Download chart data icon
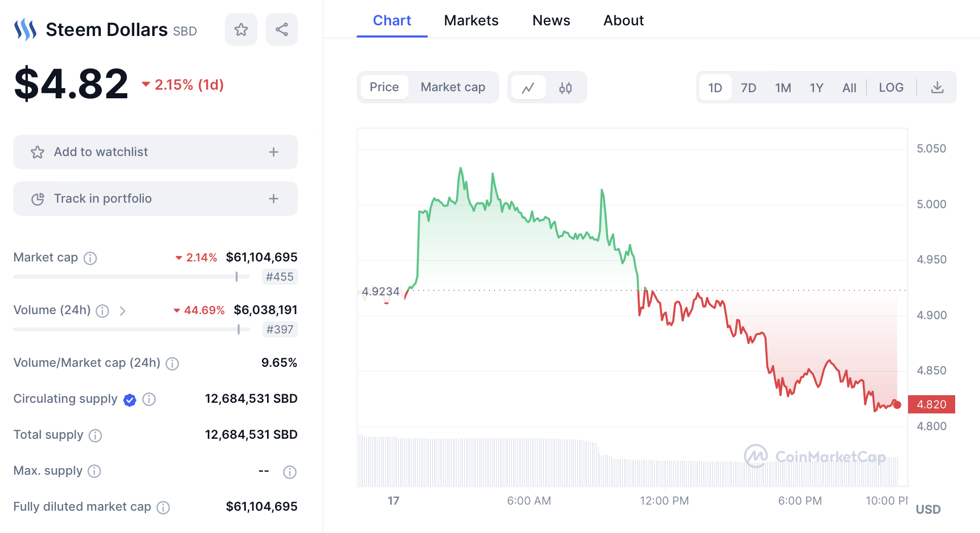Image resolution: width=980 pixels, height=533 pixels. tap(937, 88)
